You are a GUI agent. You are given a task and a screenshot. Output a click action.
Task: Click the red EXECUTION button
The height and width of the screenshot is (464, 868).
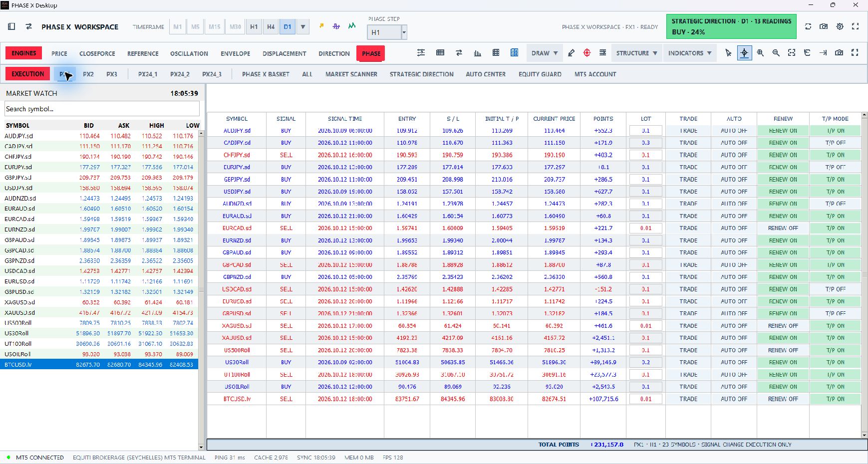point(28,74)
